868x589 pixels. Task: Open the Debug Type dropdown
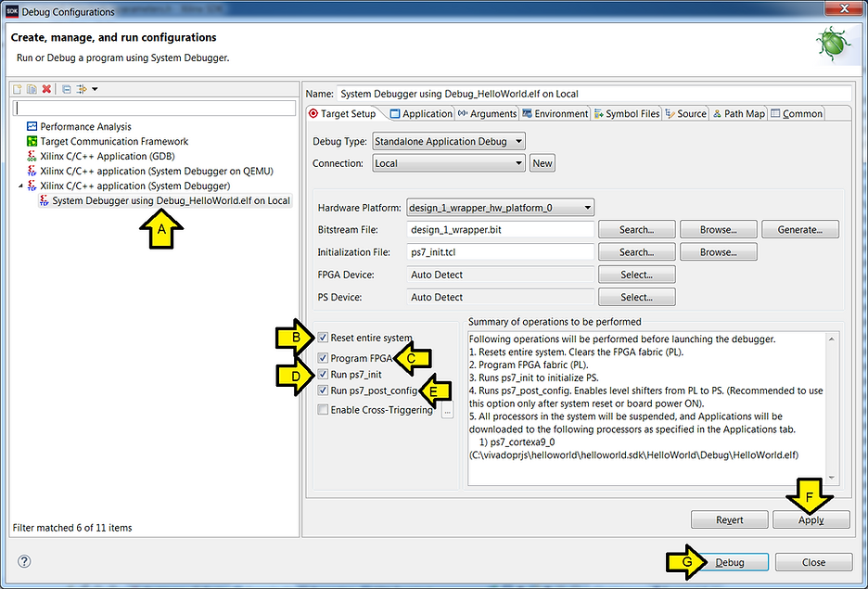pos(518,140)
